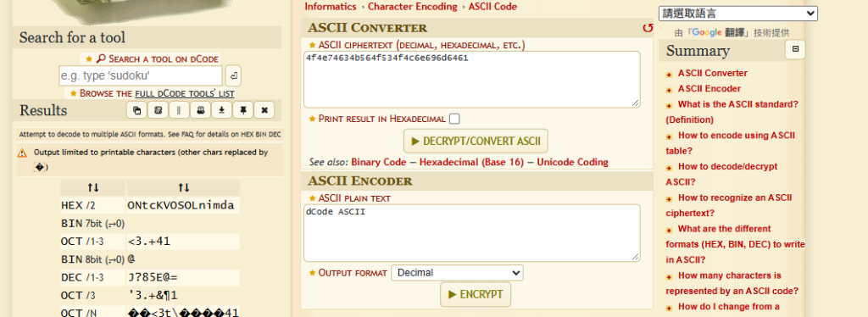This screenshot has width=868, height=317.
Task: Select the OCT /1-3 row label
Action: pyautogui.click(x=82, y=242)
